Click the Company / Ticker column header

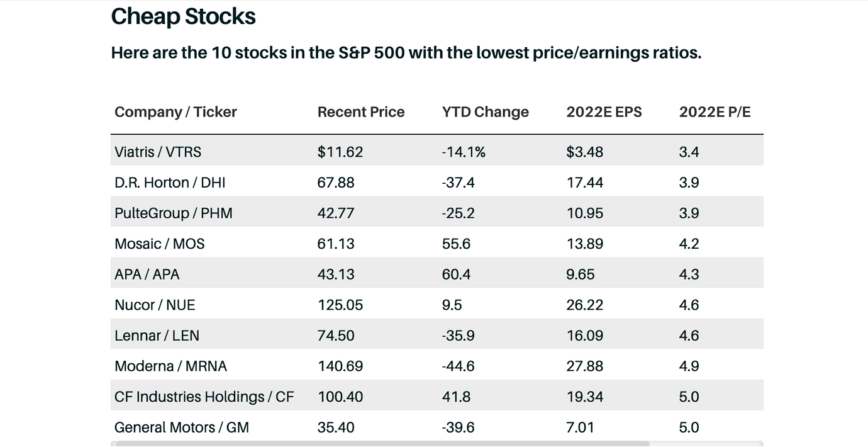coord(175,112)
